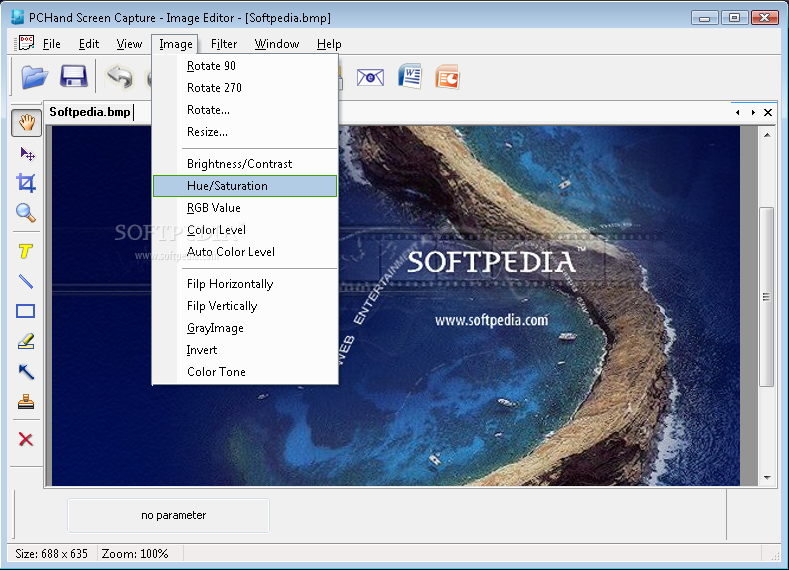Choose the Stamp tool
The height and width of the screenshot is (570, 789).
(x=26, y=401)
